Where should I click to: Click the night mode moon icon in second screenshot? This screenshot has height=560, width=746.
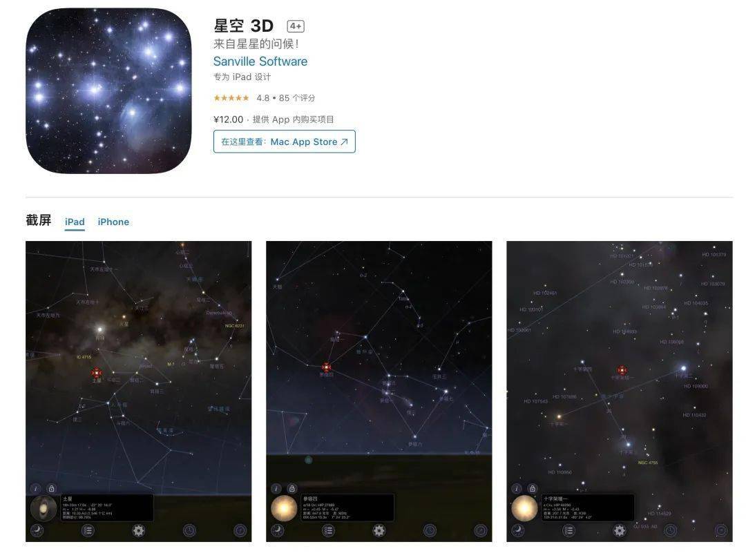[x=278, y=530]
